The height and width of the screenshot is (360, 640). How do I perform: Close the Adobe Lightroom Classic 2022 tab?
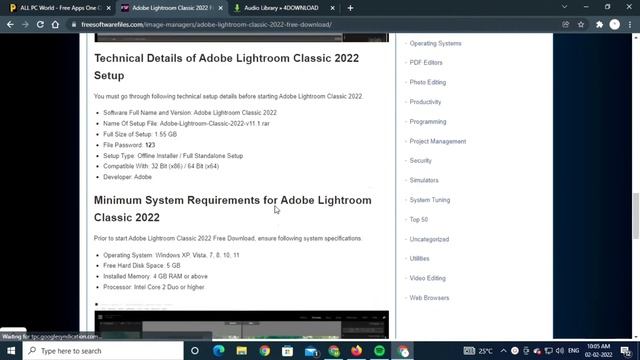click(x=220, y=8)
